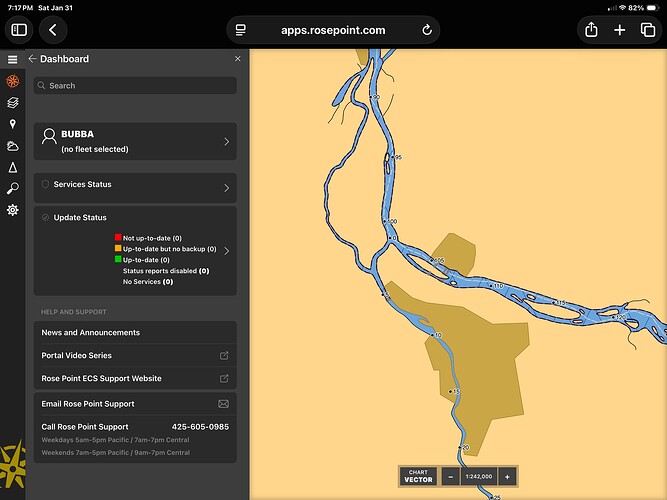Open the settings gear icon

pos(12,210)
